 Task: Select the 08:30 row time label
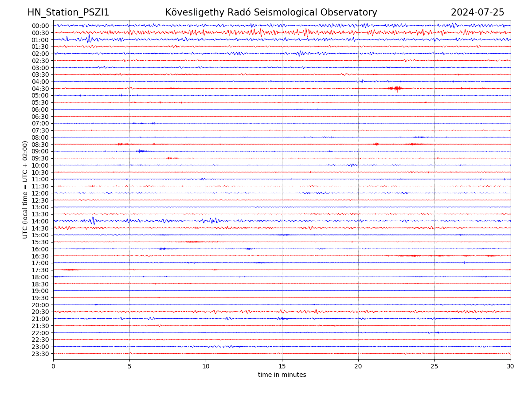pyautogui.click(x=40, y=145)
